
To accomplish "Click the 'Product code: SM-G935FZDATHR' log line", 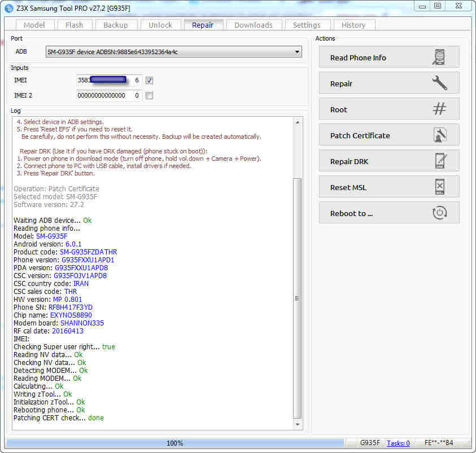I will pyautogui.click(x=65, y=252).
